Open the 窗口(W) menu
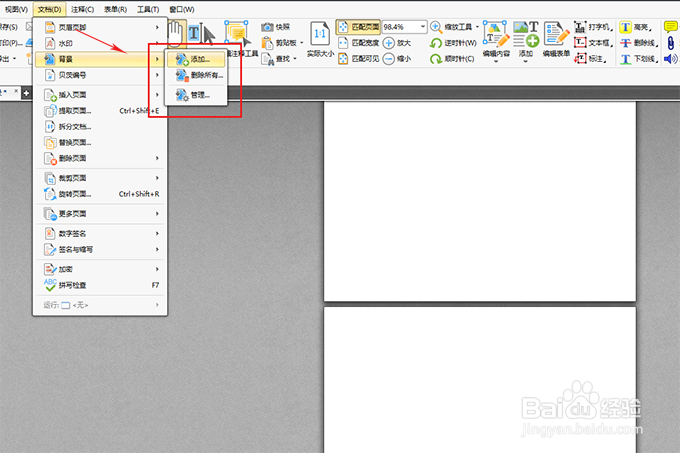 [x=182, y=9]
